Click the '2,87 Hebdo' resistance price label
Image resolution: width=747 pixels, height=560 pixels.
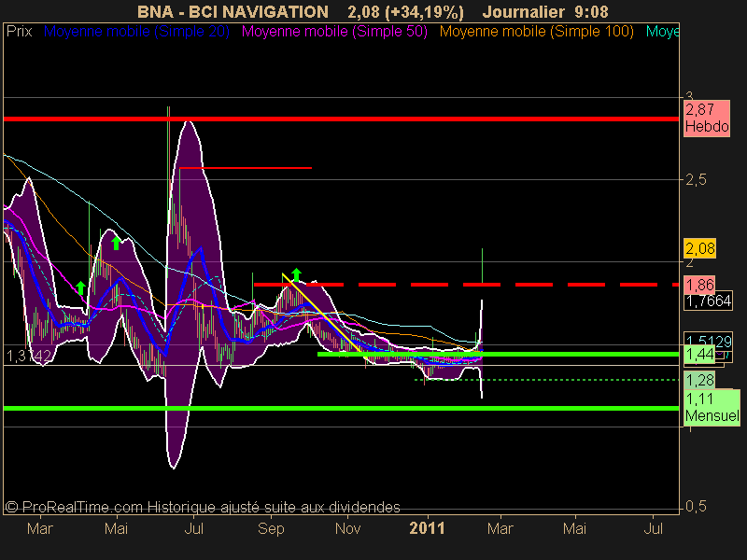[x=707, y=119]
